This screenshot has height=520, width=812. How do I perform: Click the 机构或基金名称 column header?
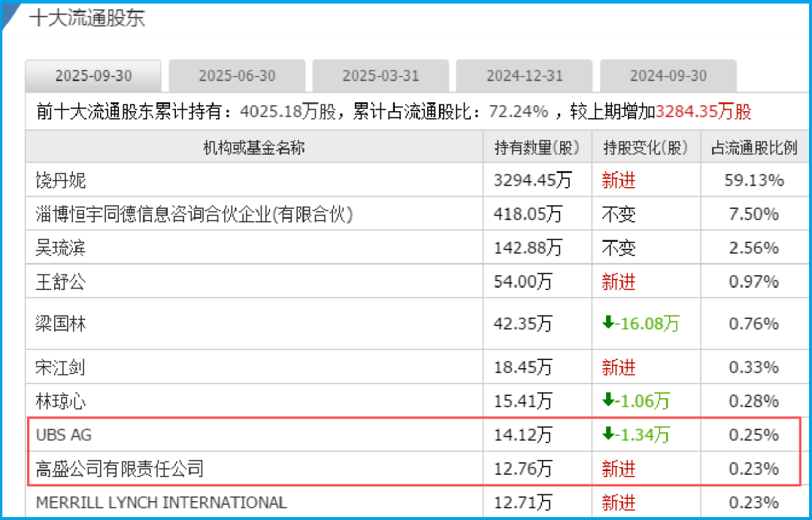[x=253, y=147]
